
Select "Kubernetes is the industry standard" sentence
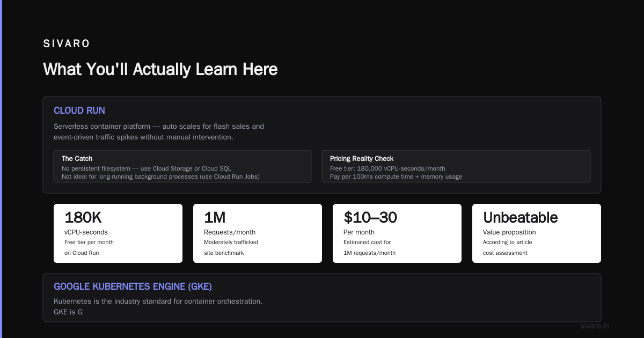click(158, 302)
